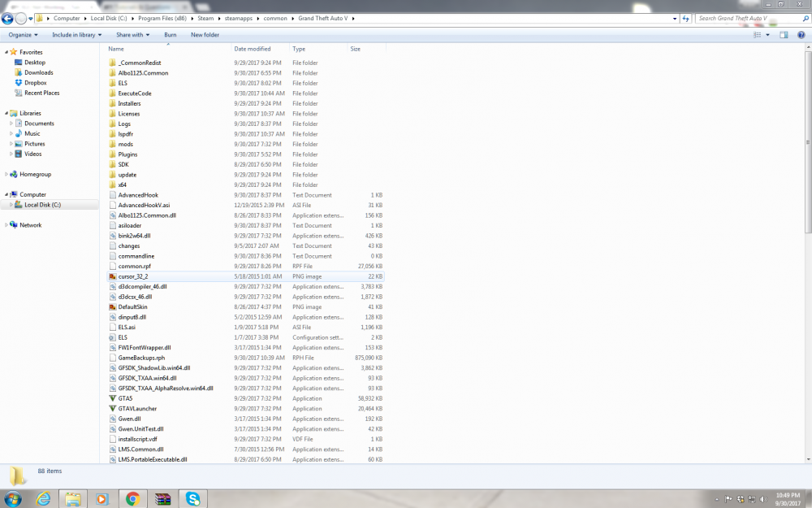Click steamapps in the address breadcrumb

pos(239,18)
